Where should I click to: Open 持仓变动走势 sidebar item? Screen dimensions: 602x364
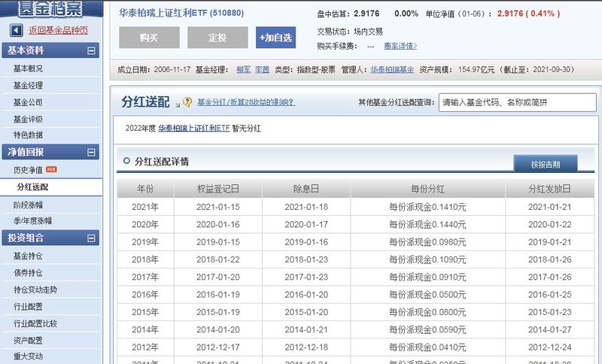(35, 290)
